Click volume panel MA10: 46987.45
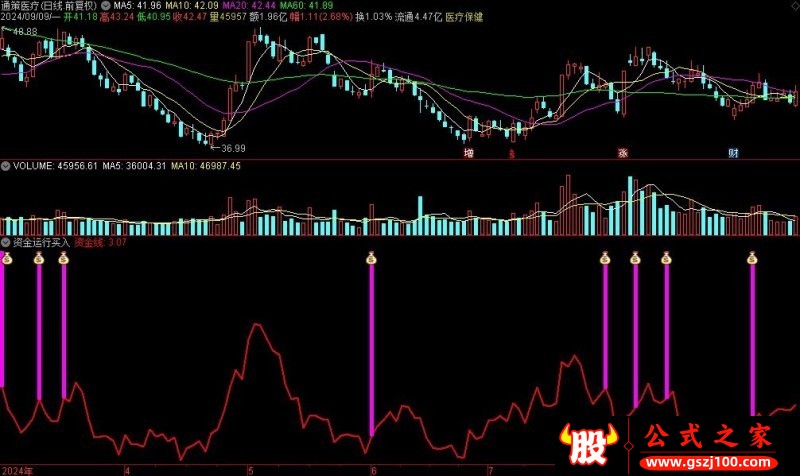This screenshot has height=476, width=800. pyautogui.click(x=206, y=166)
